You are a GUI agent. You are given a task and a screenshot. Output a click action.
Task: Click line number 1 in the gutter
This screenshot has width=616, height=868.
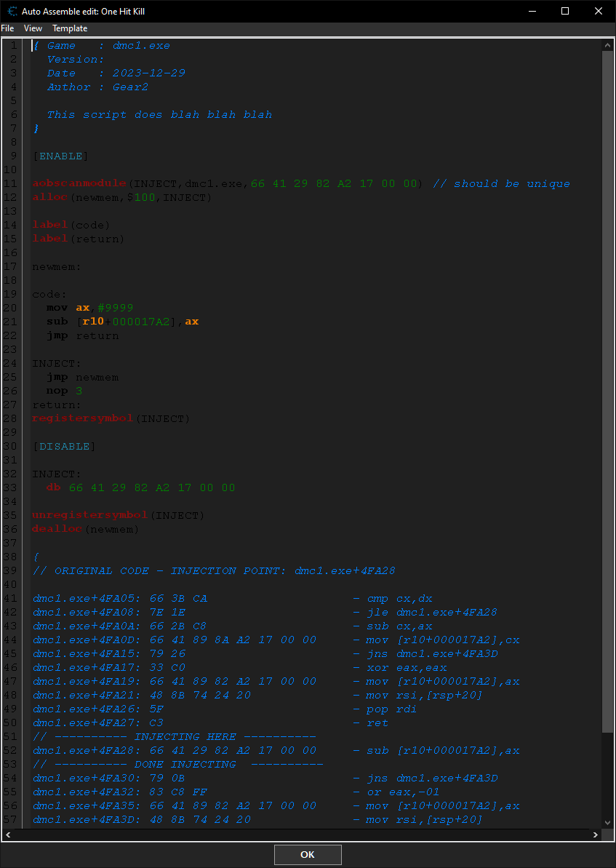pyautogui.click(x=13, y=44)
